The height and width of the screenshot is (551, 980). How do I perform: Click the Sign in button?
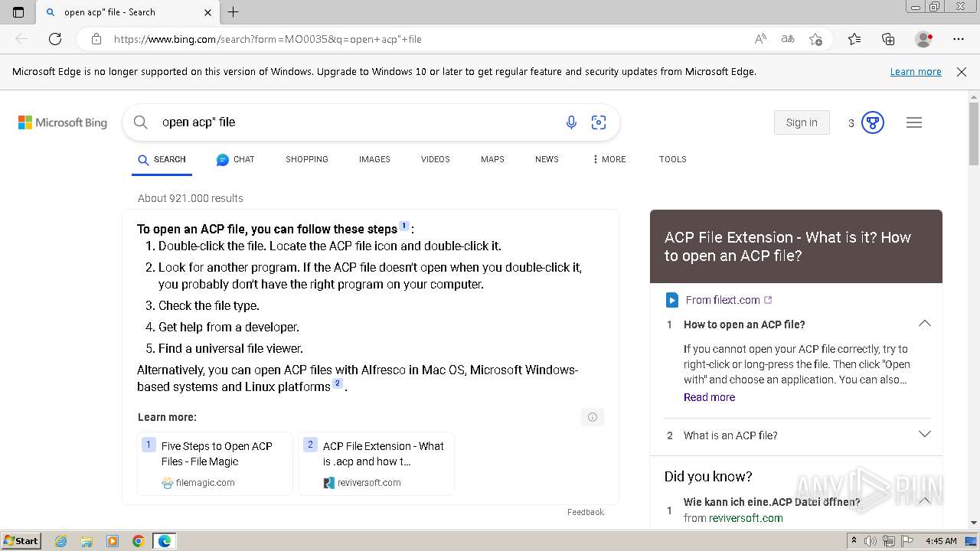pyautogui.click(x=802, y=122)
